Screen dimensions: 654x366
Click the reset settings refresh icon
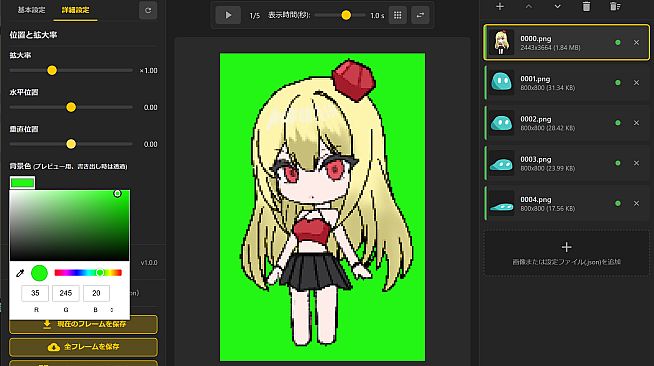point(148,10)
